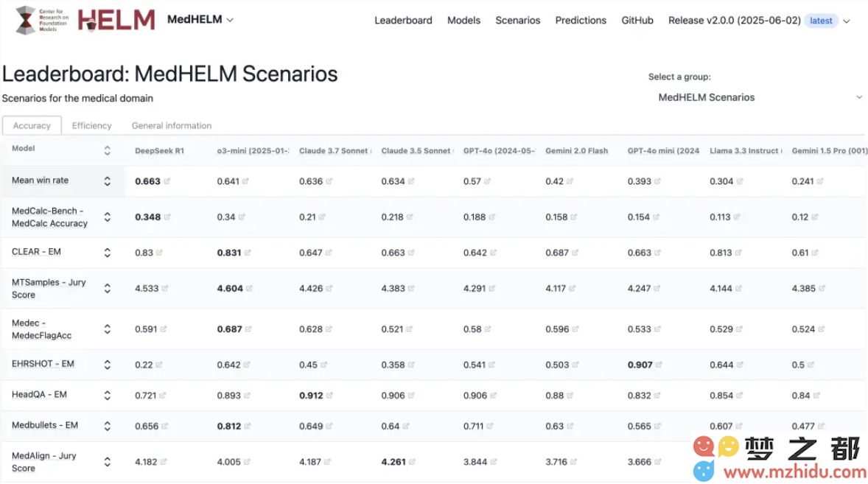Click the o3-mini column header

click(x=253, y=150)
